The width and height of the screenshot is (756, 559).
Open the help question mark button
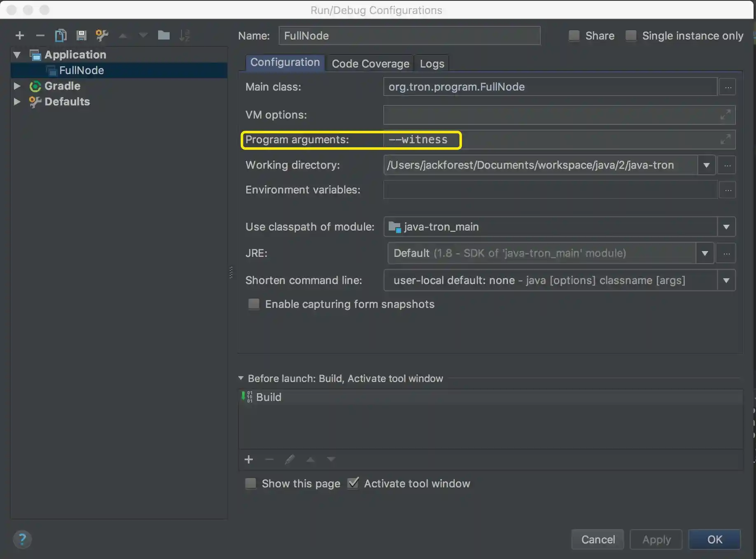coord(22,539)
